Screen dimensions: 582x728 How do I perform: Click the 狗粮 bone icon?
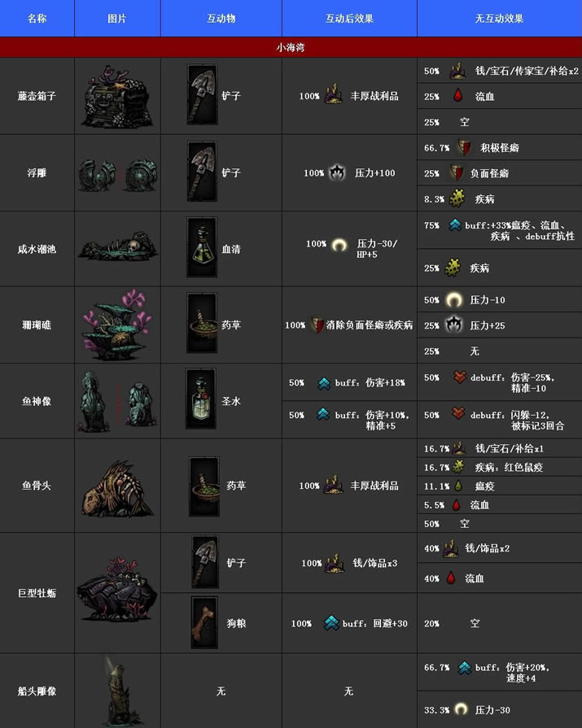[204, 622]
